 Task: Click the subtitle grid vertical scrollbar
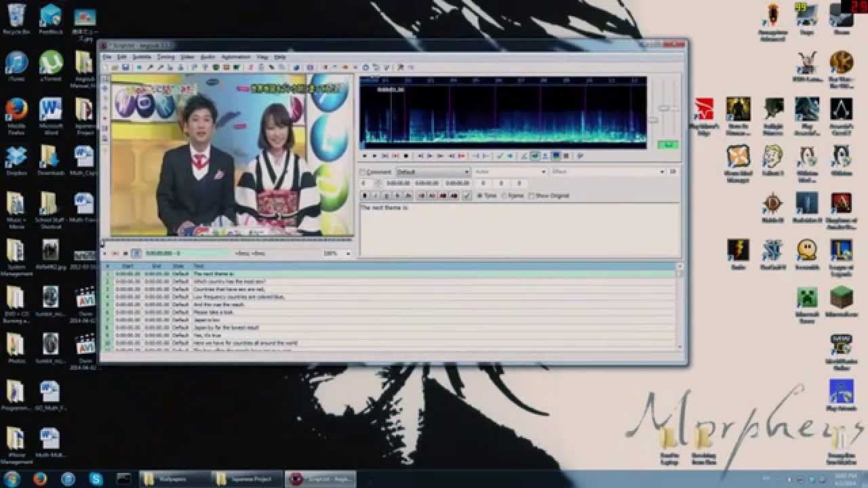click(679, 307)
